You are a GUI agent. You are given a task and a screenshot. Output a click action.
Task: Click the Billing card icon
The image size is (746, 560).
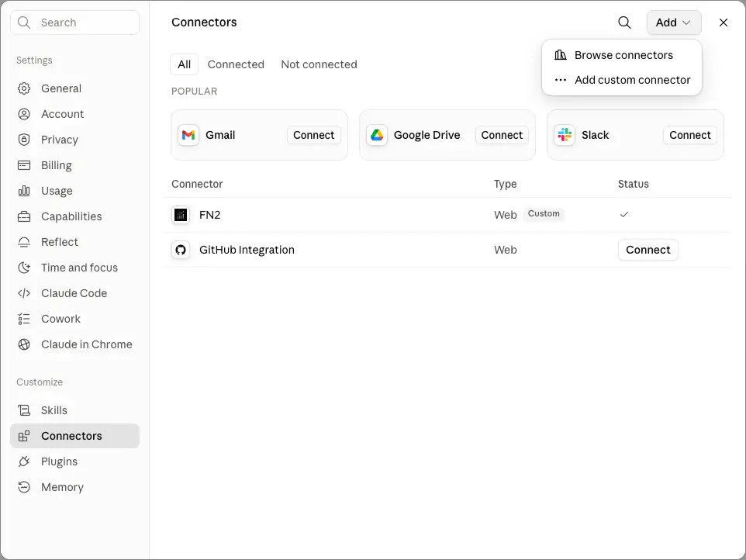[24, 165]
